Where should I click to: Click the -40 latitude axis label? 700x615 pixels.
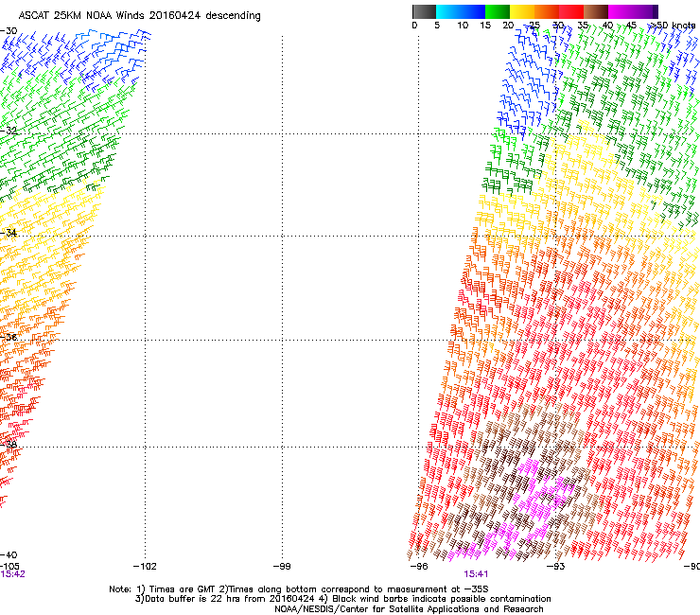(9, 555)
